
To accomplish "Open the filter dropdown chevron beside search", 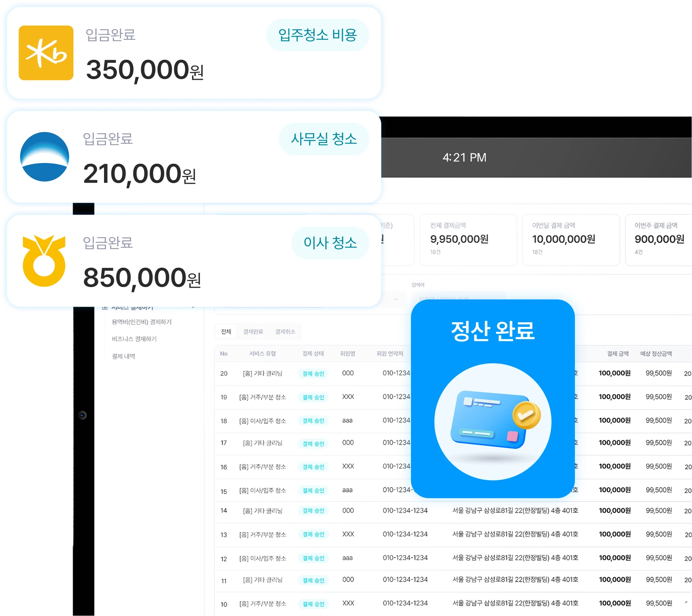I will 396,299.
